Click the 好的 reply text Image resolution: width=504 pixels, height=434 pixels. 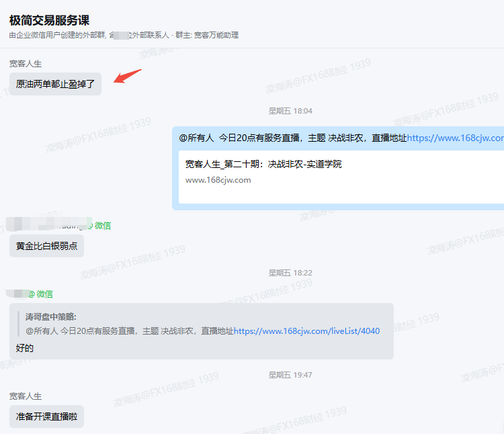[x=25, y=348]
